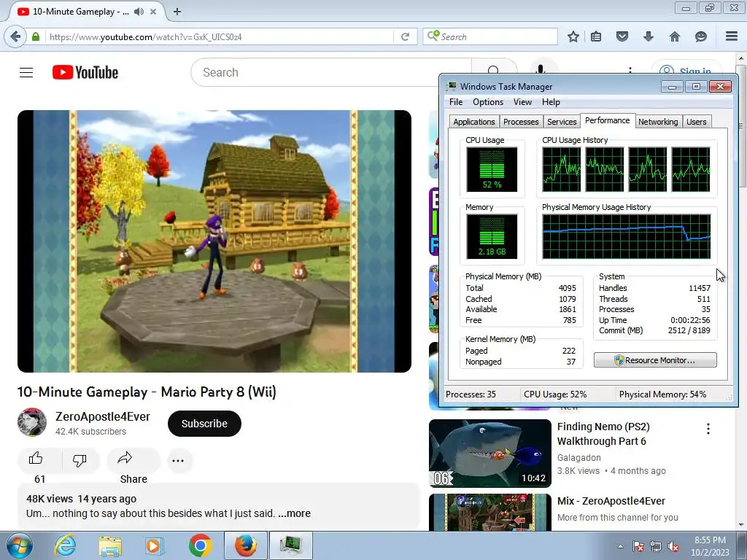The width and height of the screenshot is (747, 560).
Task: Open Resource Monitor
Action: pyautogui.click(x=655, y=360)
